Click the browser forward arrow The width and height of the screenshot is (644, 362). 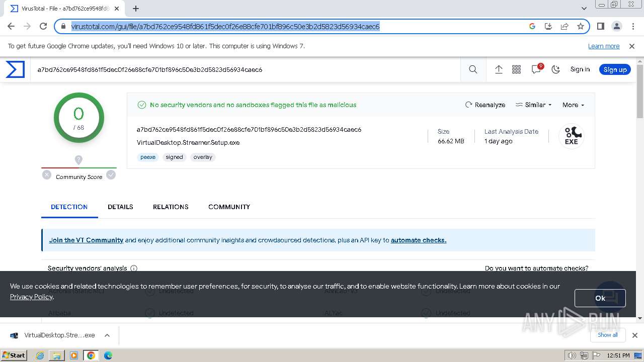27,26
